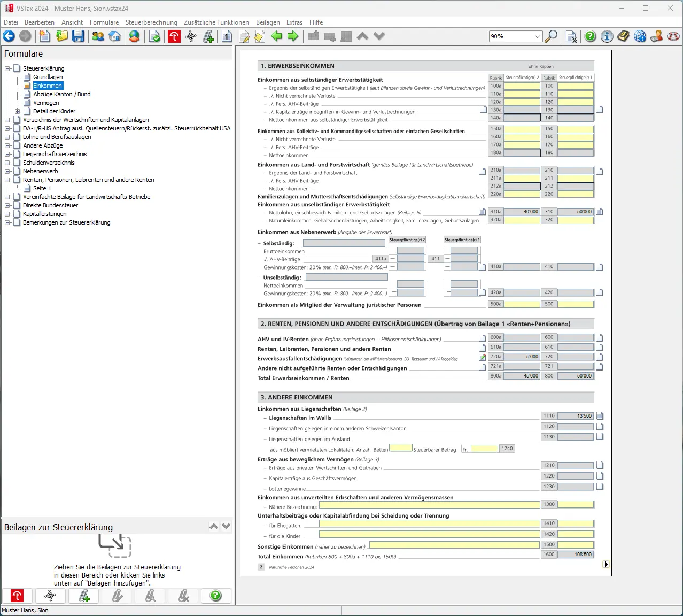This screenshot has height=616, width=683.
Task: Collapse the Steuererklärung tree node
Action: (x=7, y=68)
